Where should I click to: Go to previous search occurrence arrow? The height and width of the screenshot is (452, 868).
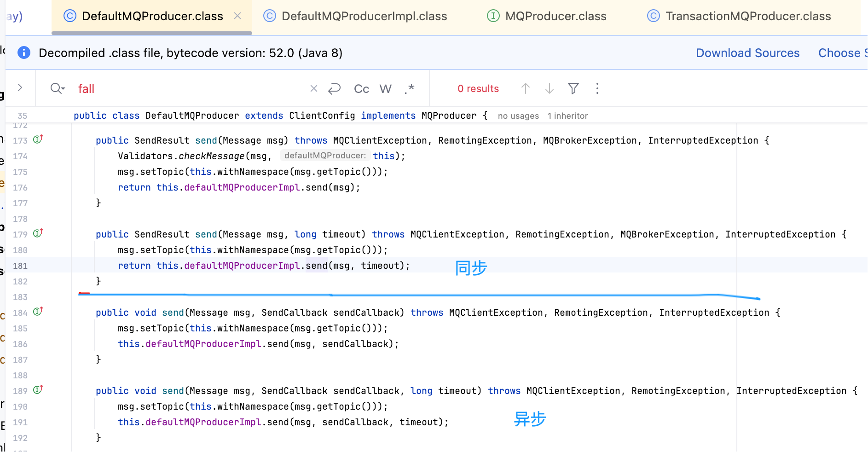tap(526, 88)
